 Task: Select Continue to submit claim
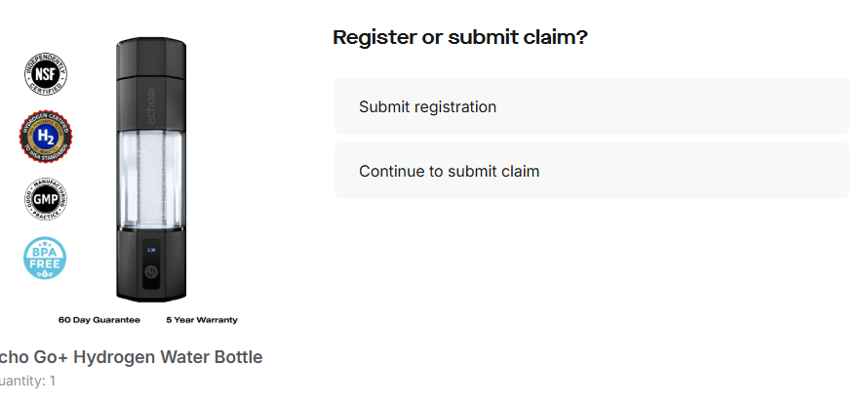tap(592, 171)
